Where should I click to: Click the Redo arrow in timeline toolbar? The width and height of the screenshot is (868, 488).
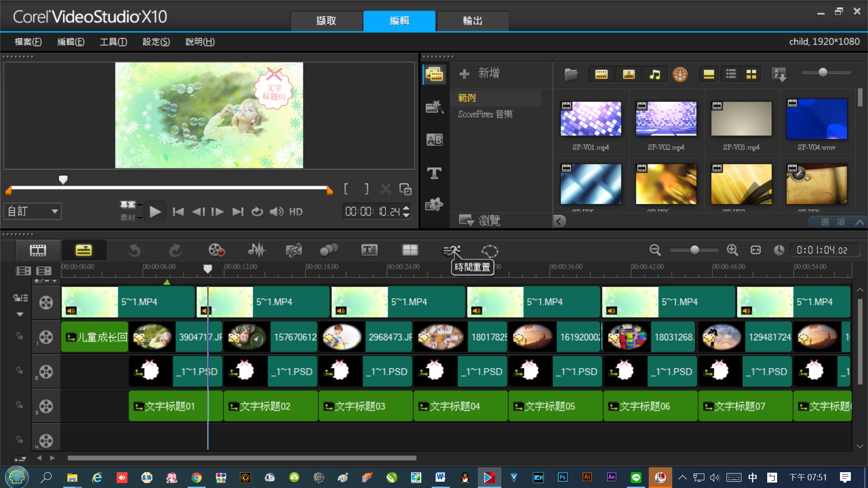tap(175, 250)
